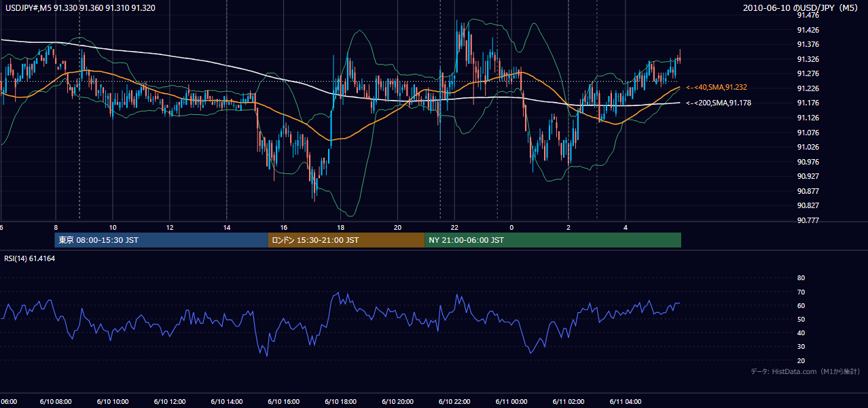Click price axis value 91.126
868x408 pixels.
point(808,118)
